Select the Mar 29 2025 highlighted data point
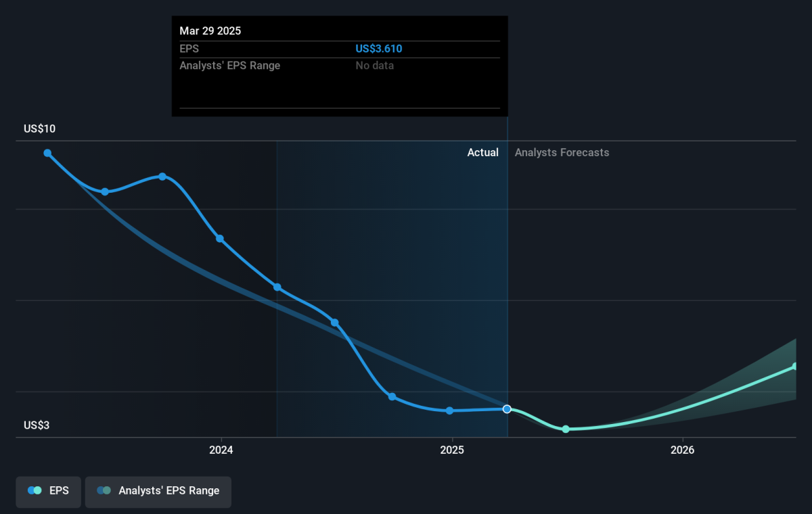The width and height of the screenshot is (812, 514). point(507,409)
